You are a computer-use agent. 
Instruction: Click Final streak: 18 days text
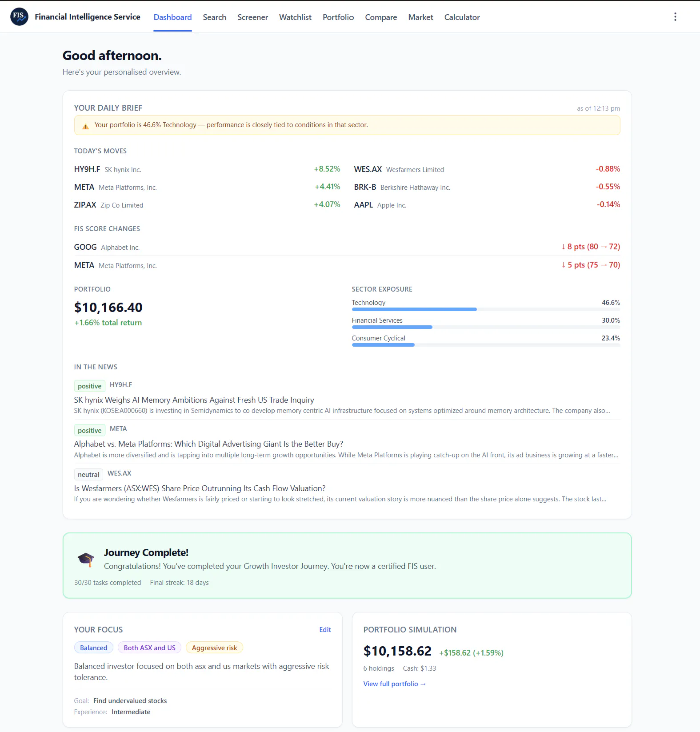[x=179, y=583]
